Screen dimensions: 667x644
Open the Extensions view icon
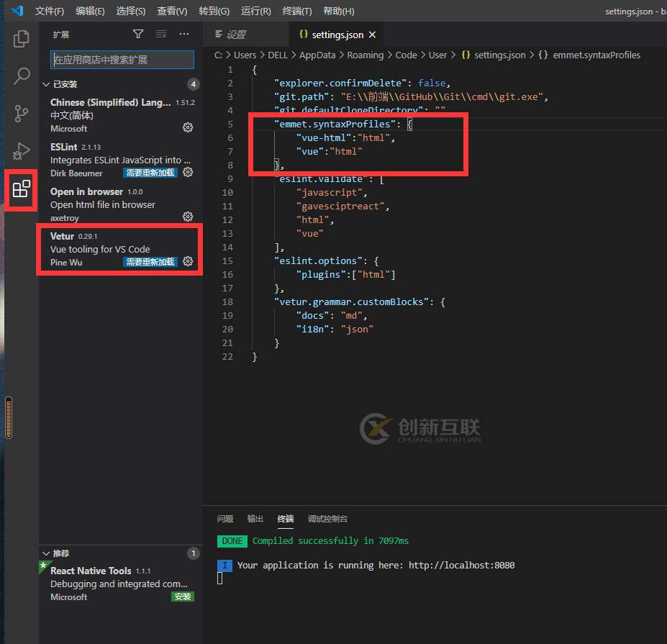pyautogui.click(x=21, y=189)
